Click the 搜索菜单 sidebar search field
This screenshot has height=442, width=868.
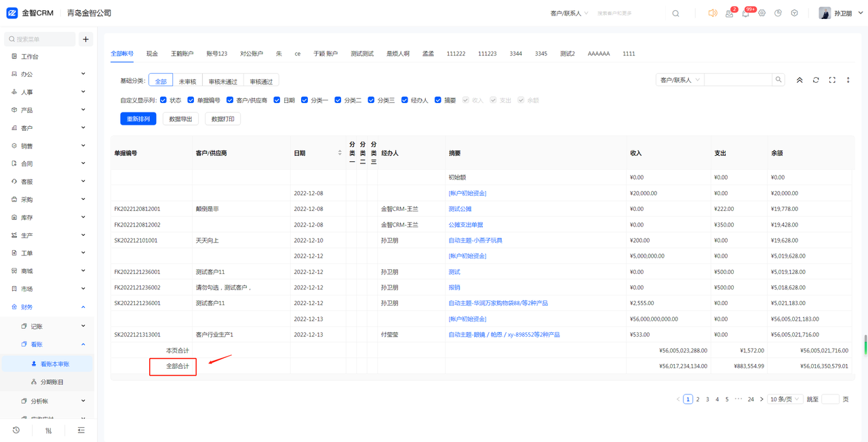[x=40, y=39]
